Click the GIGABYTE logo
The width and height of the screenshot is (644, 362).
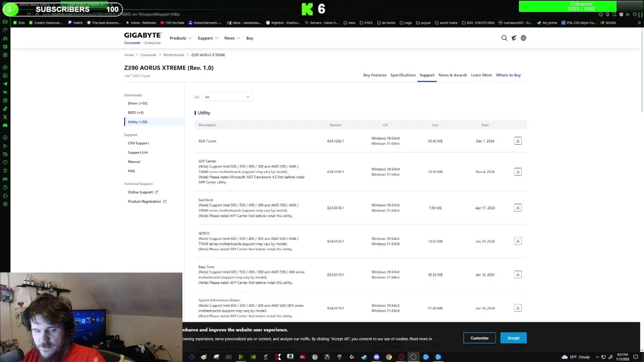(143, 35)
